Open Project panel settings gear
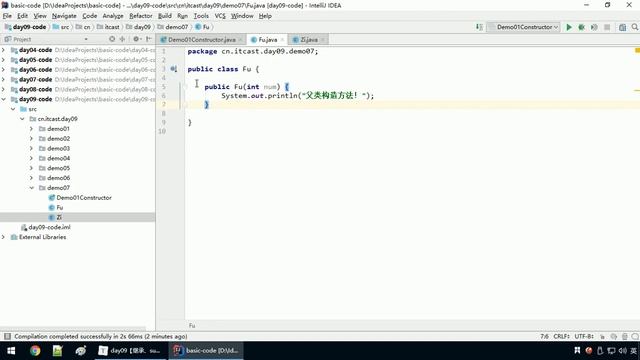 (136, 39)
